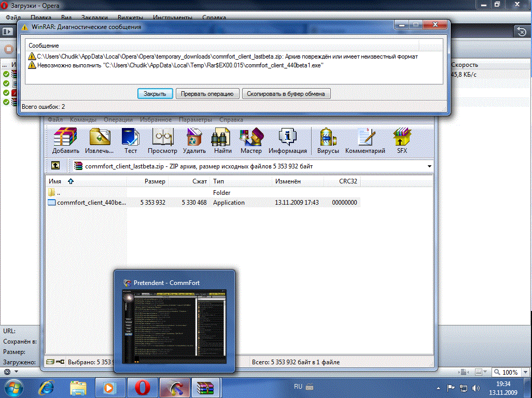Launch the Мастер (Wizard) tool

pos(251,141)
